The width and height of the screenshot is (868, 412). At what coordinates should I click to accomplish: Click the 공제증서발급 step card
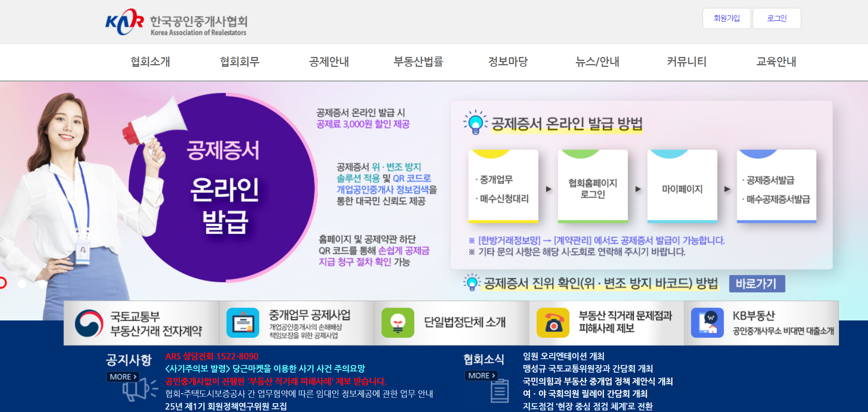click(x=776, y=186)
